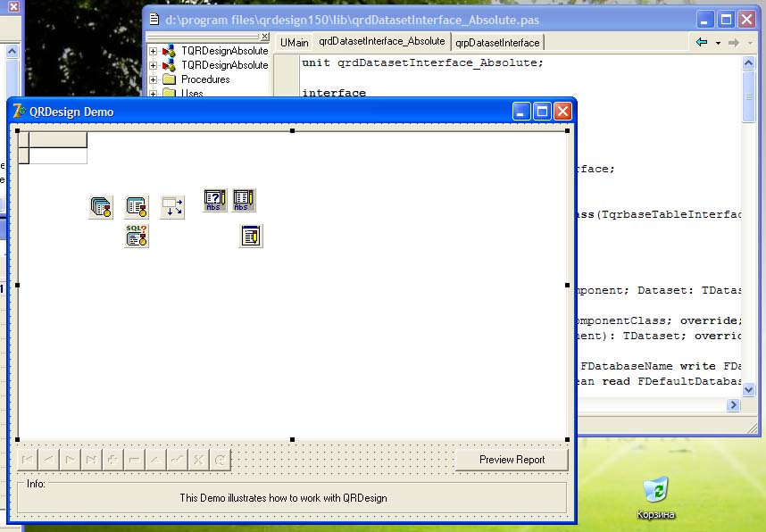This screenshot has width=766, height=532.
Task: Click the navigator Next record button
Action: (71, 460)
